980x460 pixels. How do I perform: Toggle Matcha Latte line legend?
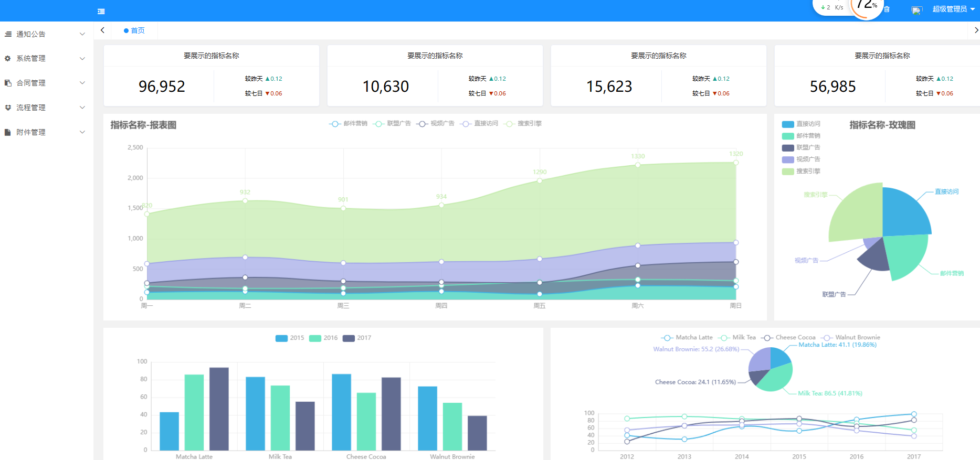[x=687, y=338]
